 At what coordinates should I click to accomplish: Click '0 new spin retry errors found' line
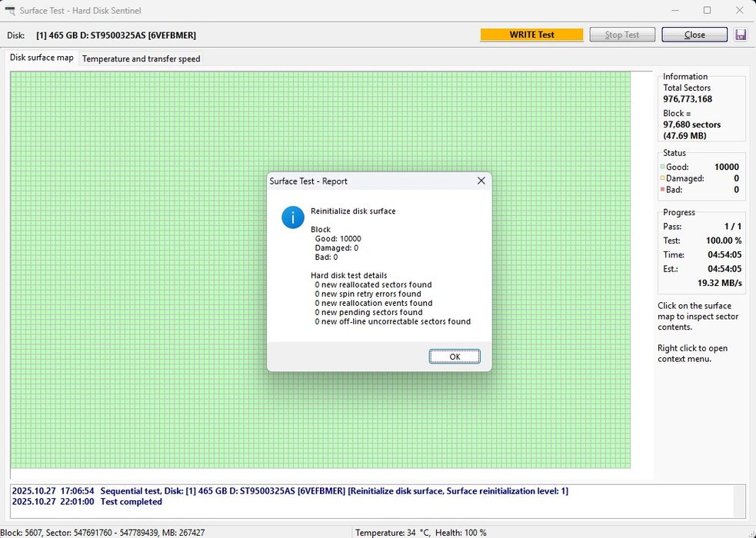coord(368,294)
